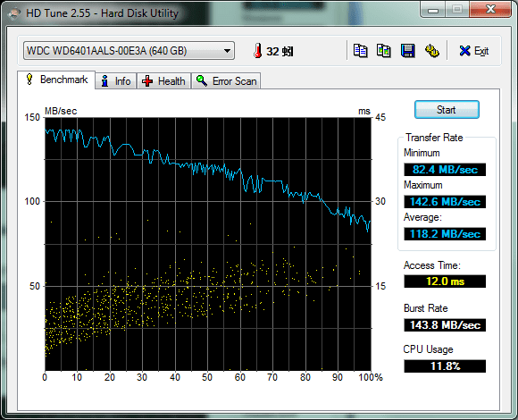Screen dimensions: 518x420
Task: Select the WDC WD6401AALS drive combo box
Action: [129, 51]
